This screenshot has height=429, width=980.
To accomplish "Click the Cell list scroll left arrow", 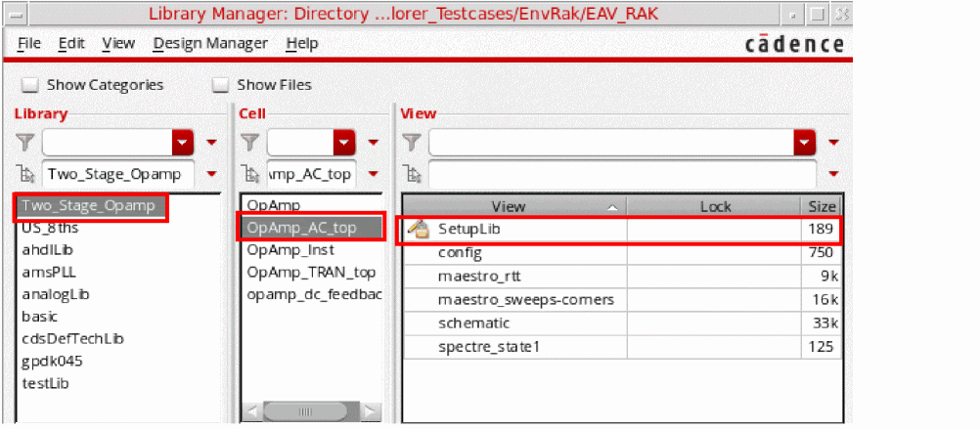I will click(x=251, y=411).
